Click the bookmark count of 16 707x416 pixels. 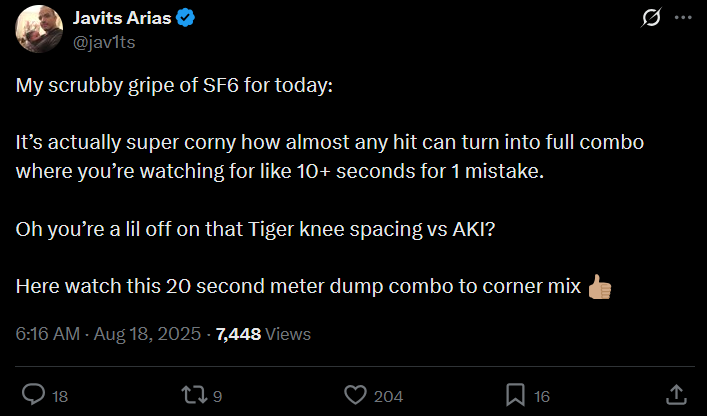544,396
